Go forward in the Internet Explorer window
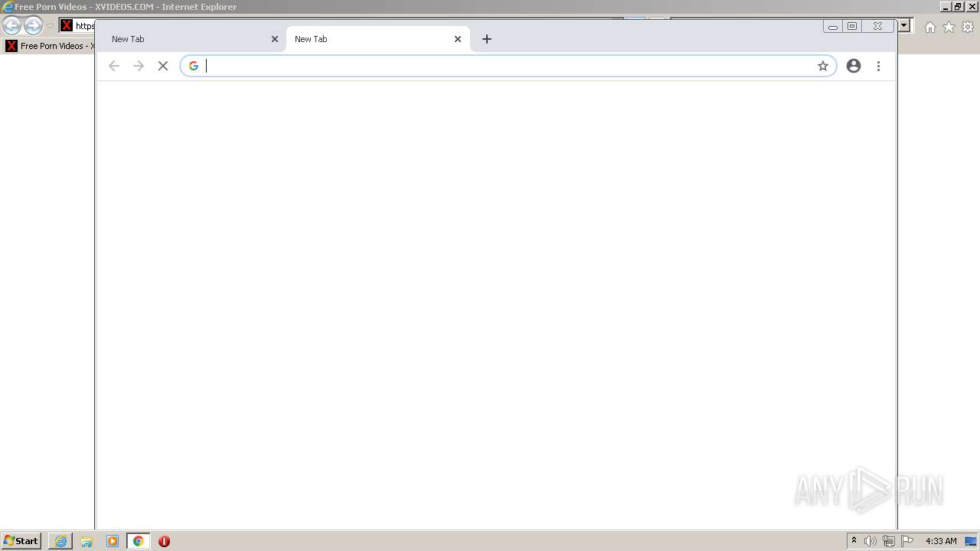980x551 pixels. pos(33,26)
